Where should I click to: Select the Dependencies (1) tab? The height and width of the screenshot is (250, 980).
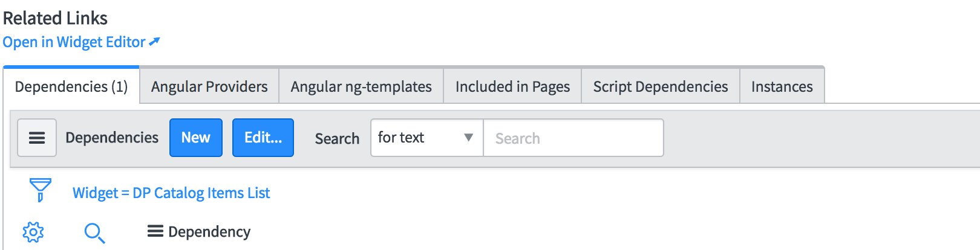click(71, 86)
